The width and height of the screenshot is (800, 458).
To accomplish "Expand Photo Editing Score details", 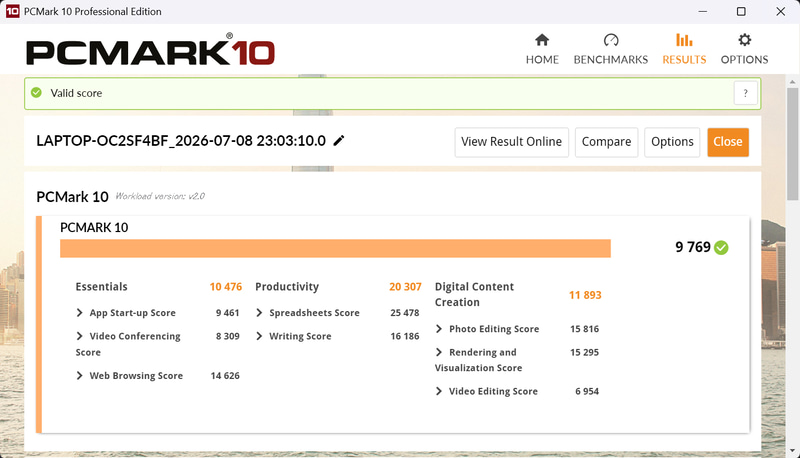I will coord(439,329).
